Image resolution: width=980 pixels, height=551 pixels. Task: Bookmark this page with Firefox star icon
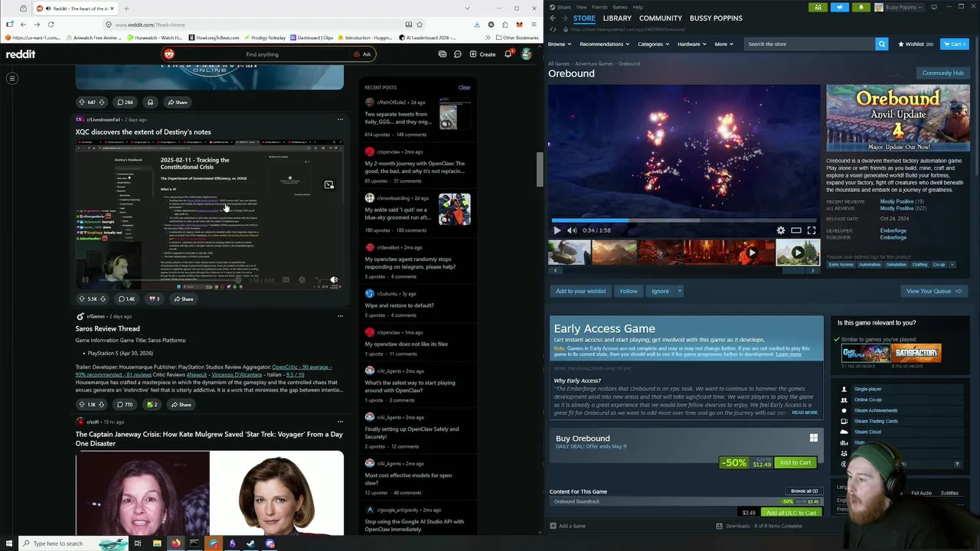pyautogui.click(x=419, y=24)
